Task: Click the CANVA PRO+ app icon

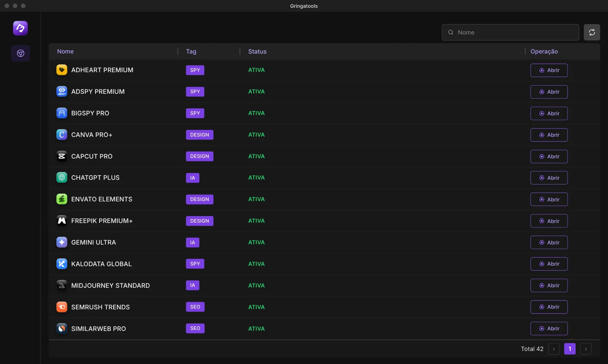Action: 62,135
